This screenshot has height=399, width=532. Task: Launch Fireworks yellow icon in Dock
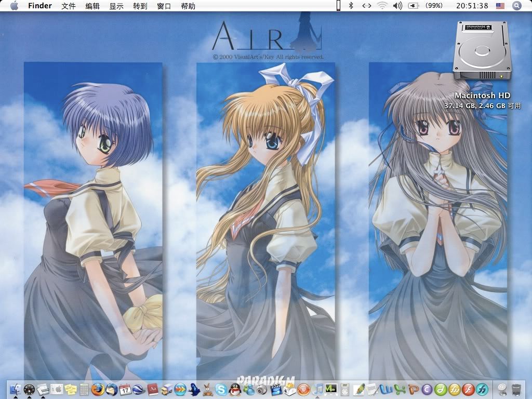[454, 389]
